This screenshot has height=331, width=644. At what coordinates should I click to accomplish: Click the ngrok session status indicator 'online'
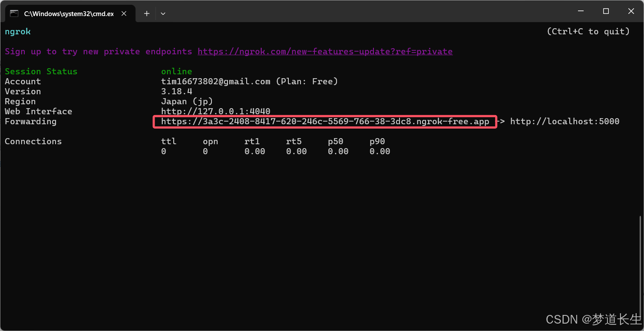[176, 71]
